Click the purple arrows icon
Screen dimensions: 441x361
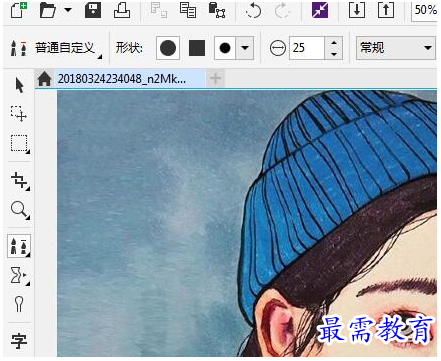tap(320, 10)
